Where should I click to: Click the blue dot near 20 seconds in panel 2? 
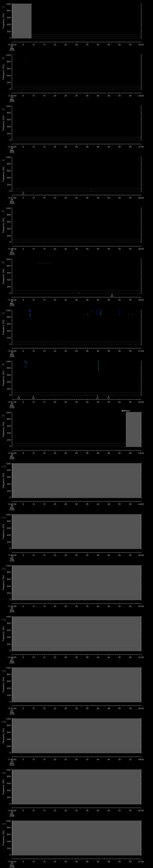pyautogui.click(x=55, y=59)
